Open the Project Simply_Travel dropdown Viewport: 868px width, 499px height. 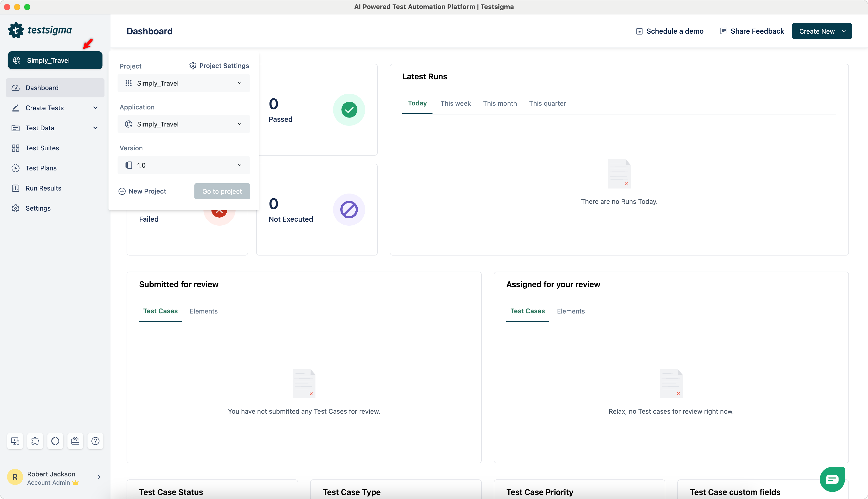184,83
